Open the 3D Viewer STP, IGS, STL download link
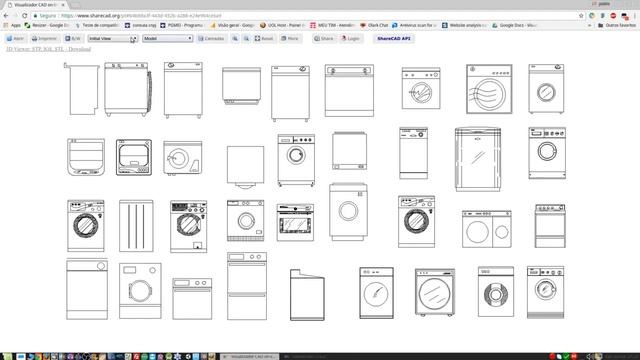The width and height of the screenshot is (640, 360). tap(49, 49)
